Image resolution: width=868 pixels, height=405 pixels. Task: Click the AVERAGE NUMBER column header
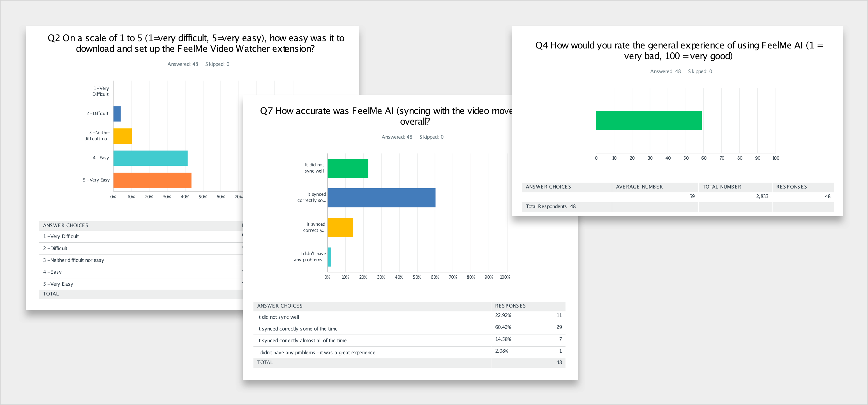[x=639, y=187]
